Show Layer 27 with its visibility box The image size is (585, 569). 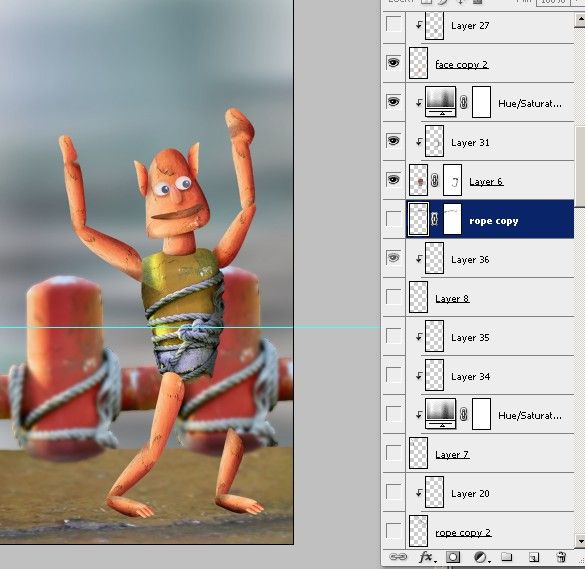coord(394,24)
